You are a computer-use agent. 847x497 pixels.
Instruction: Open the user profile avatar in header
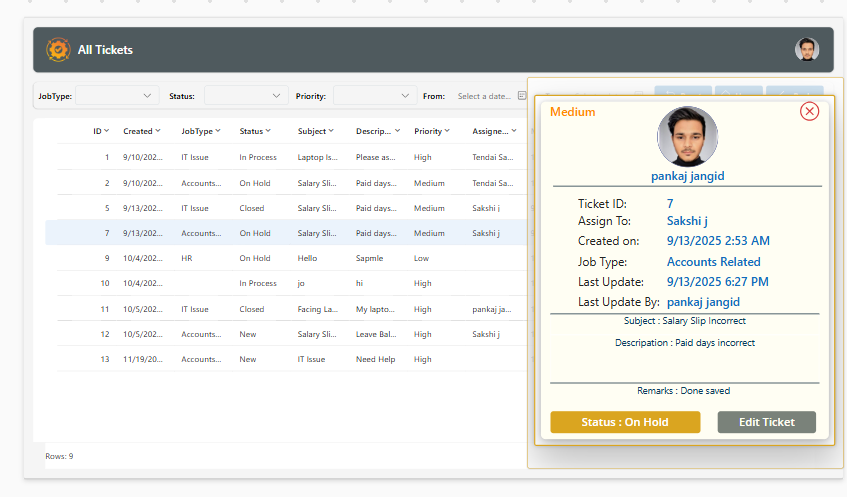(x=806, y=50)
